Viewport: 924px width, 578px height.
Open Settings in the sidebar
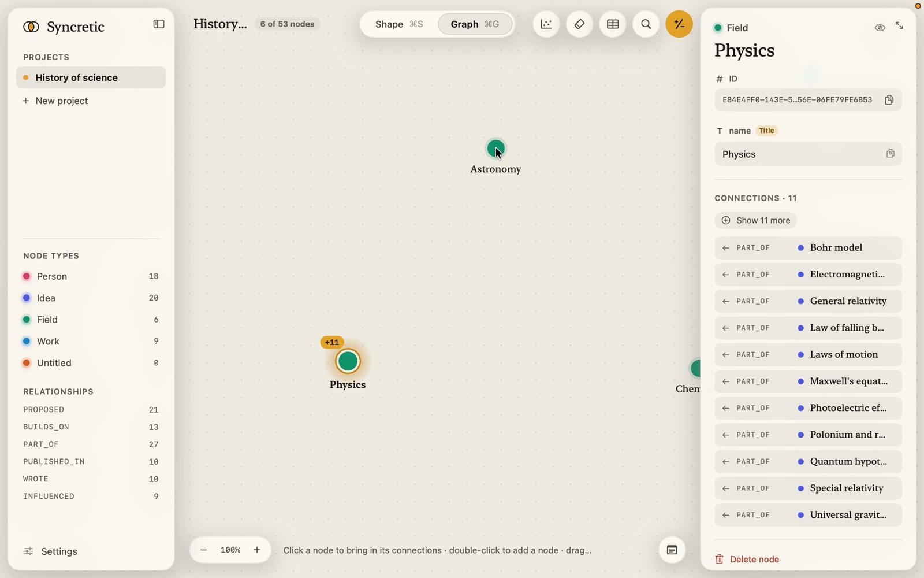click(x=50, y=551)
